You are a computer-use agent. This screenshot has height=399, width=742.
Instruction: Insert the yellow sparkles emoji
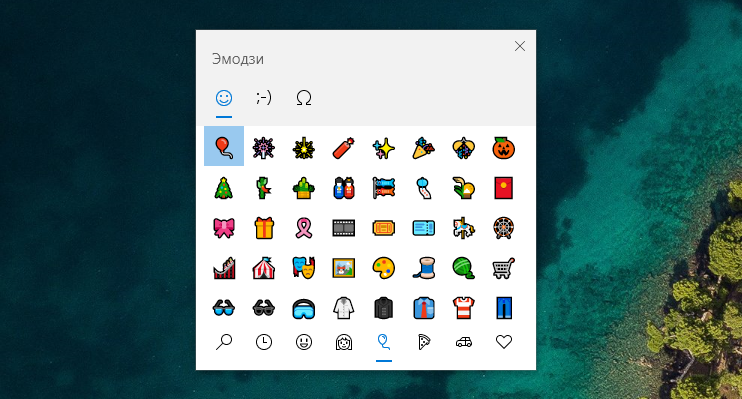point(384,148)
